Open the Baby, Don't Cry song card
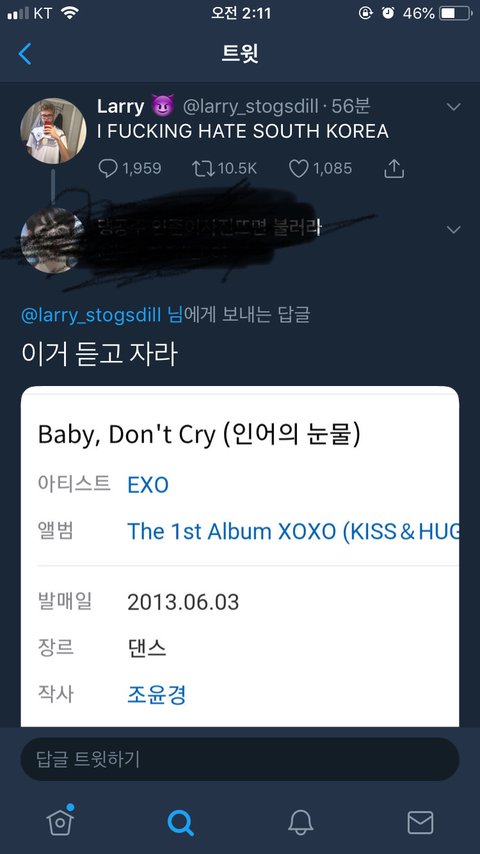This screenshot has width=480, height=854. pos(240,556)
